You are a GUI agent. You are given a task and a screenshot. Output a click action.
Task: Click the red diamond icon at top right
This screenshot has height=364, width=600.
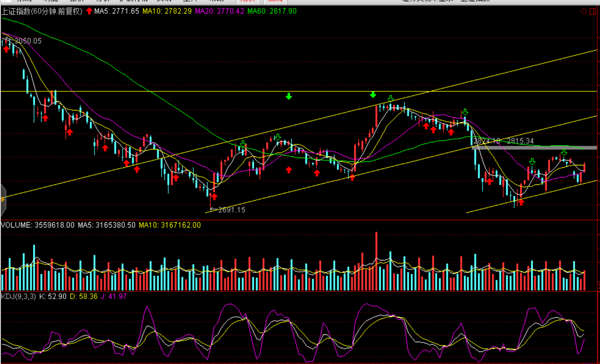[583, 11]
